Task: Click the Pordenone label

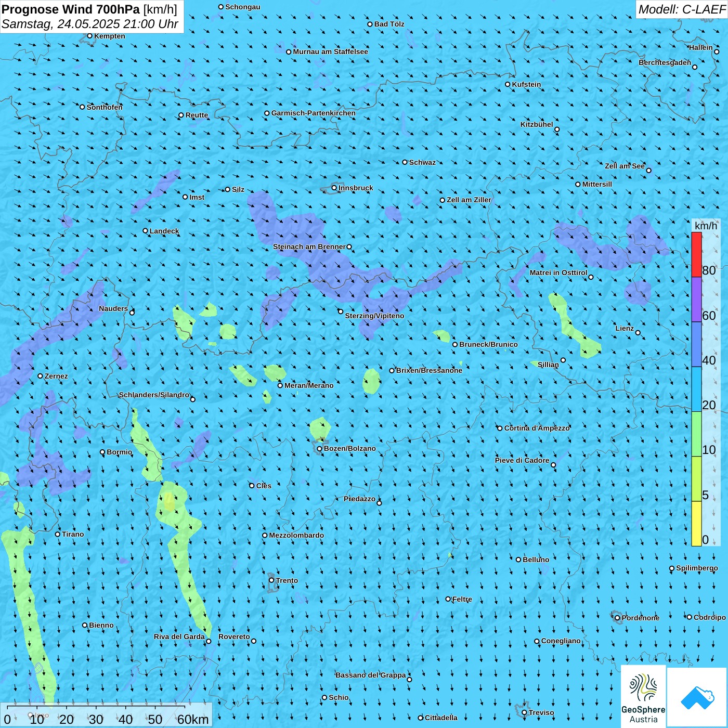Action: 641,618
